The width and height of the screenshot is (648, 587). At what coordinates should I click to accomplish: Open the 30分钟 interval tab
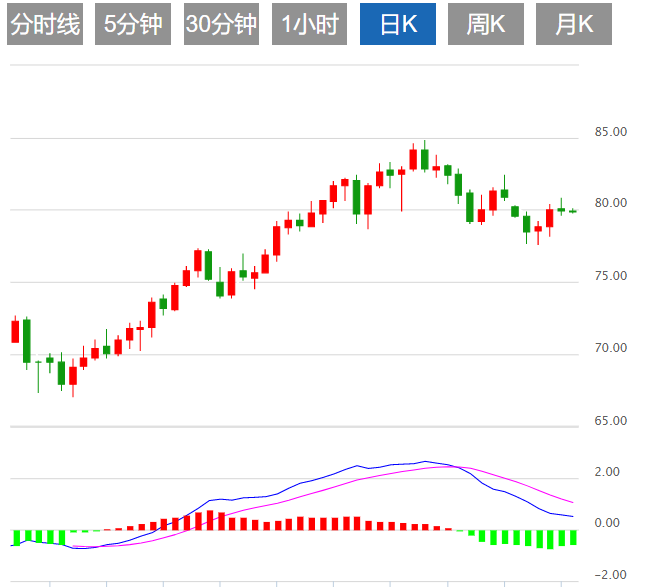pyautogui.click(x=221, y=24)
